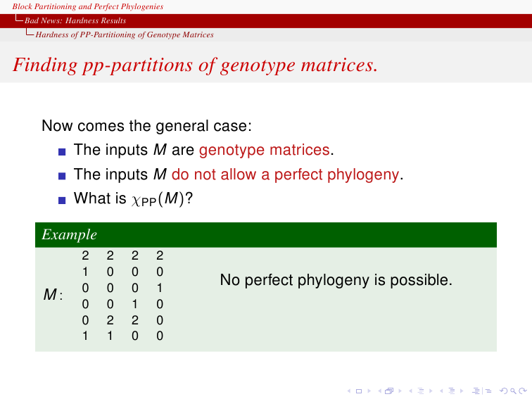This screenshot has width=532, height=399.
Task: Click the matrix row '2 2 2 2'
Action: point(122,255)
